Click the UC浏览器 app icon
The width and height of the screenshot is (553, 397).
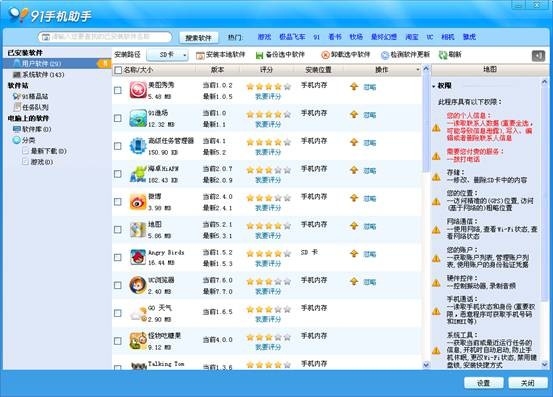click(138, 285)
